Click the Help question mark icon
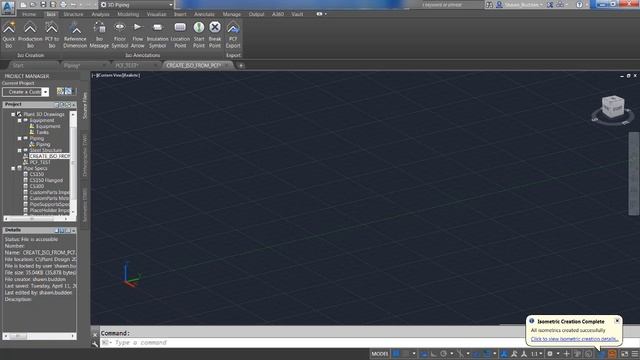Image resolution: width=640 pixels, height=360 pixels. (579, 4)
